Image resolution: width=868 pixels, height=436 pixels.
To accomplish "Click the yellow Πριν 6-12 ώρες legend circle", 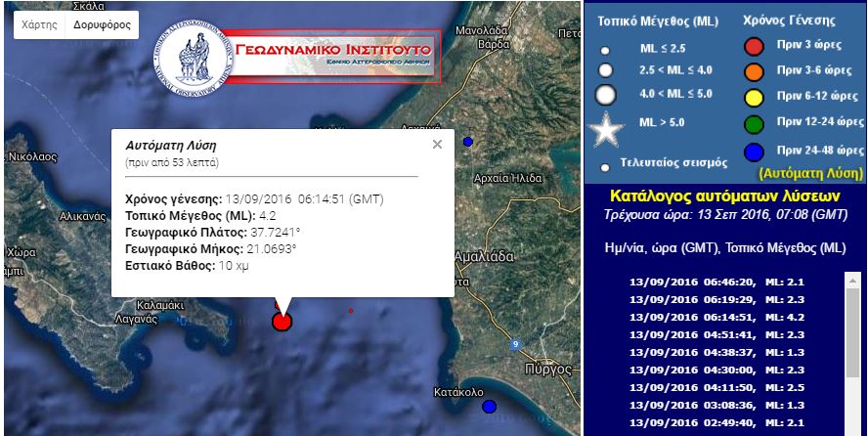I will (753, 97).
